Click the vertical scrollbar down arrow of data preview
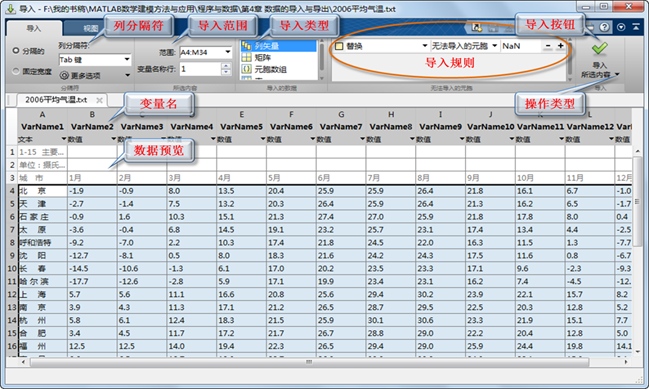Image resolution: width=649 pixels, height=389 pixels. tap(637, 351)
